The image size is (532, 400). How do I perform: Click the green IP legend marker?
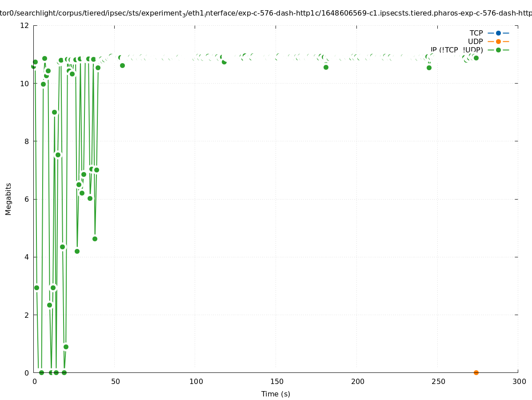[x=498, y=50]
